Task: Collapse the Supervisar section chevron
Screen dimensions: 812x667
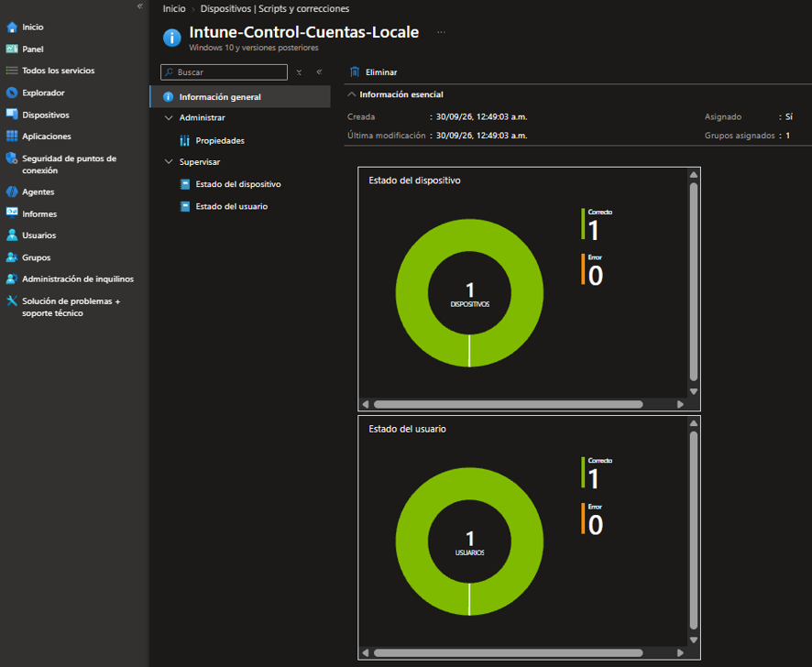Action: click(169, 161)
